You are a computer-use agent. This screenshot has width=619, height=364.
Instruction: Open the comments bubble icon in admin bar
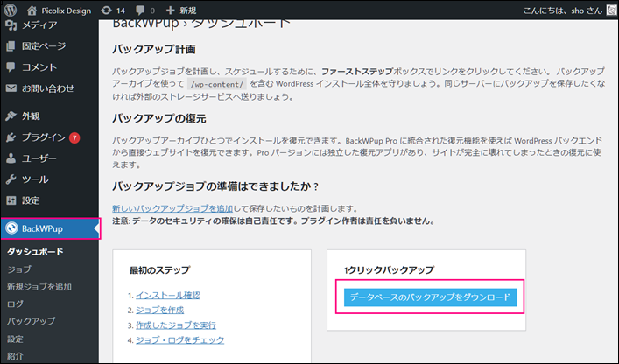coord(140,10)
